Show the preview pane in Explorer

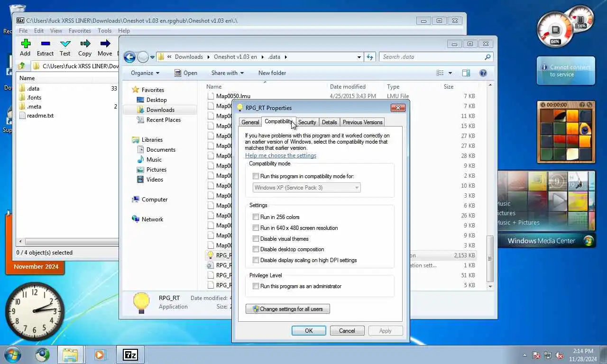tap(466, 73)
